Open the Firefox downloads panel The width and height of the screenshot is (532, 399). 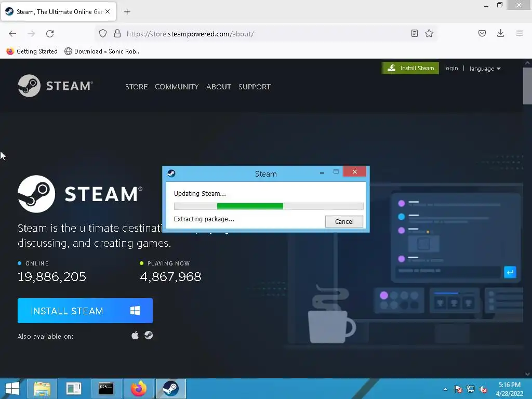tap(500, 33)
